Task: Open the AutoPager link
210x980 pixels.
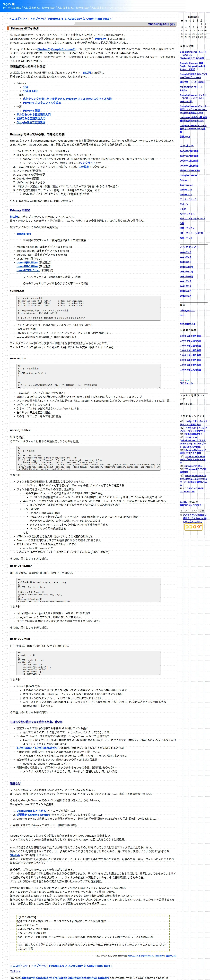Action: coord(24,748)
